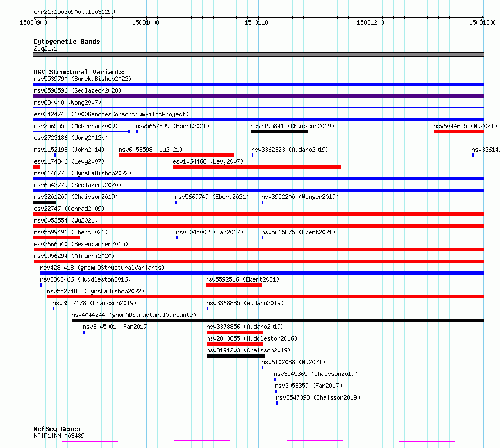Click the 15031100 ruler position label
This screenshot has width=500, height=448.
258,22
